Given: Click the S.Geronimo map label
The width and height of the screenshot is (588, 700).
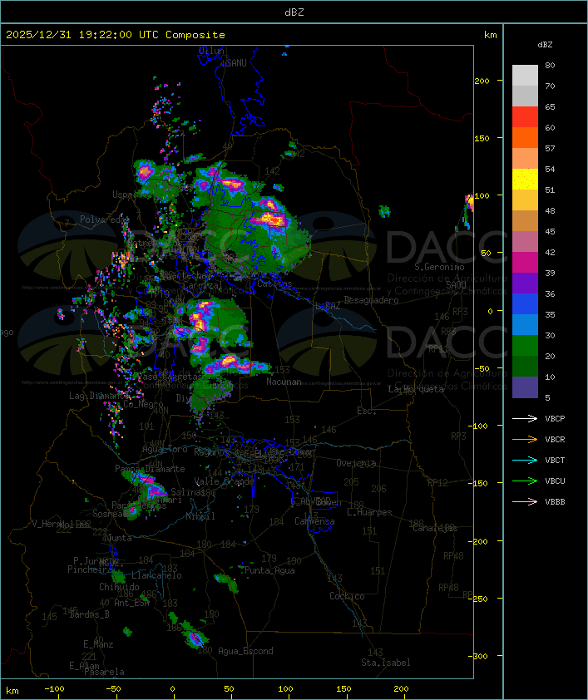Looking at the screenshot, I should [439, 267].
